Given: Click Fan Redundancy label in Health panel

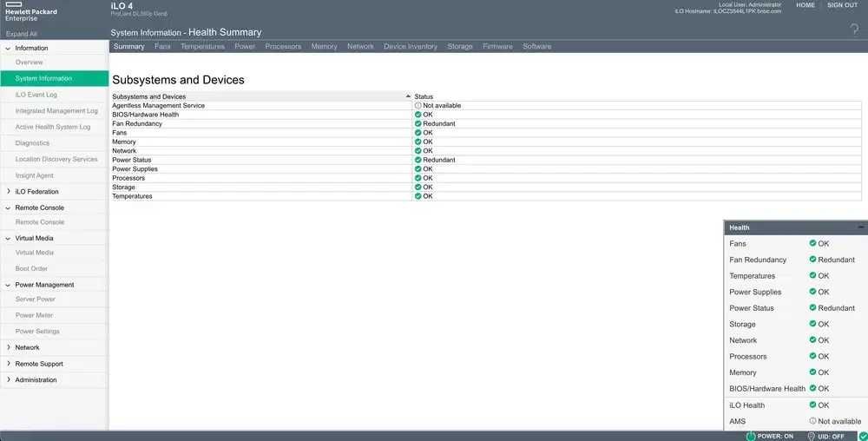Looking at the screenshot, I should click(758, 260).
